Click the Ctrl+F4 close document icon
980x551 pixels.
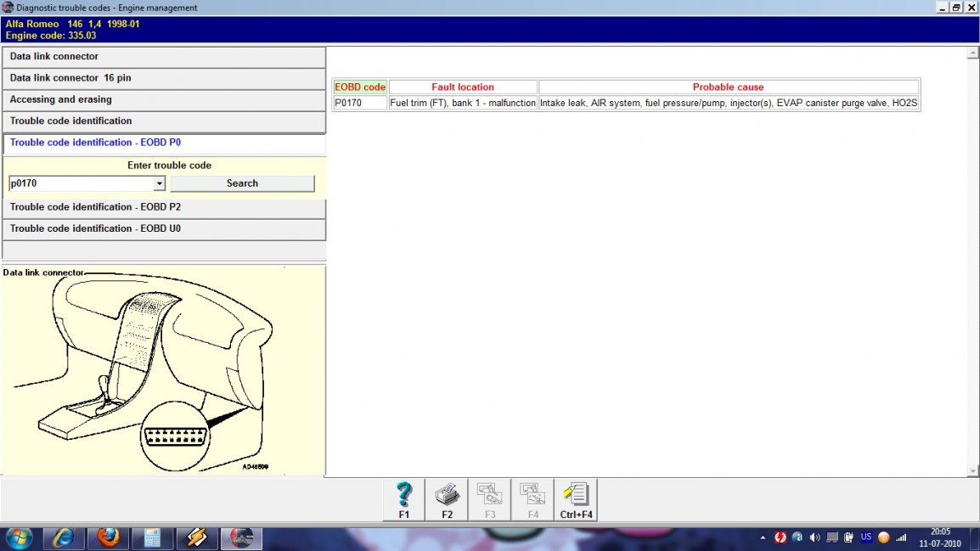point(576,499)
